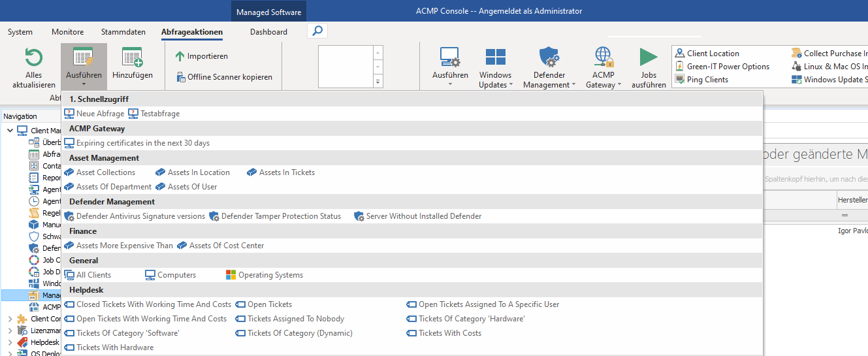Viewport: 868px width, 356px height.
Task: Click the Hersteller column header
Action: (852, 200)
